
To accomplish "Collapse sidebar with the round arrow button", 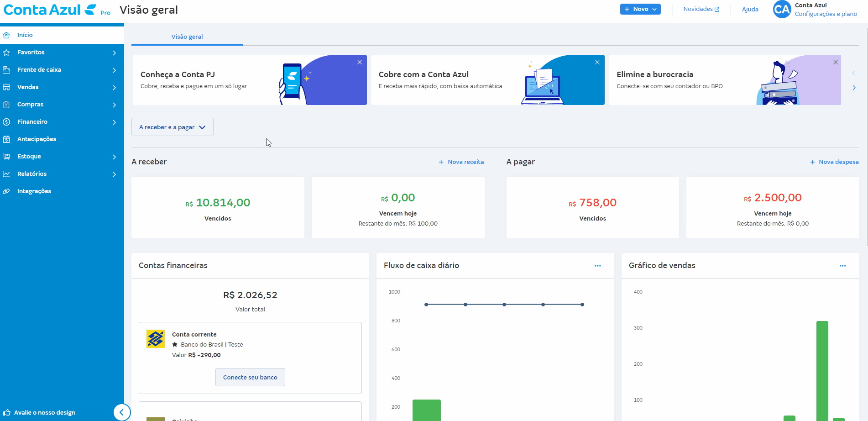I will (x=122, y=412).
